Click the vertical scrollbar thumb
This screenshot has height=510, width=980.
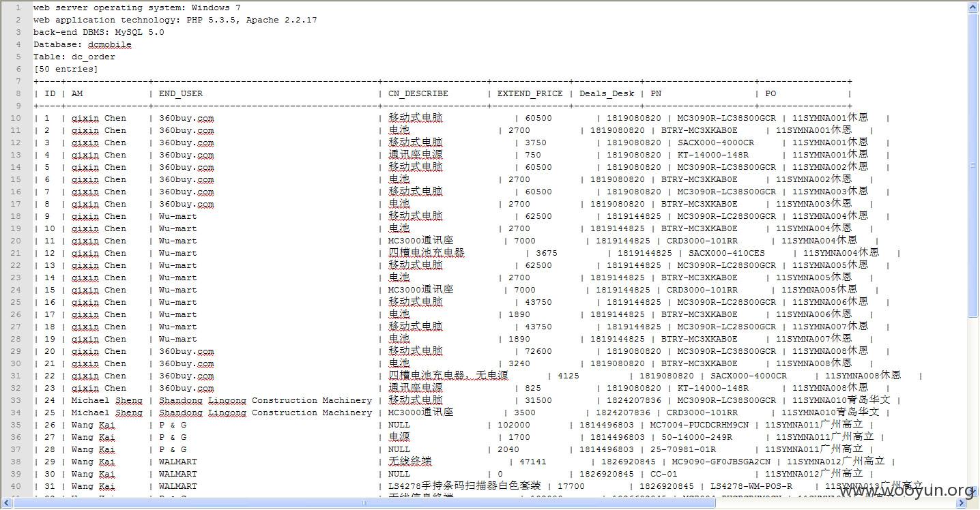(973, 165)
